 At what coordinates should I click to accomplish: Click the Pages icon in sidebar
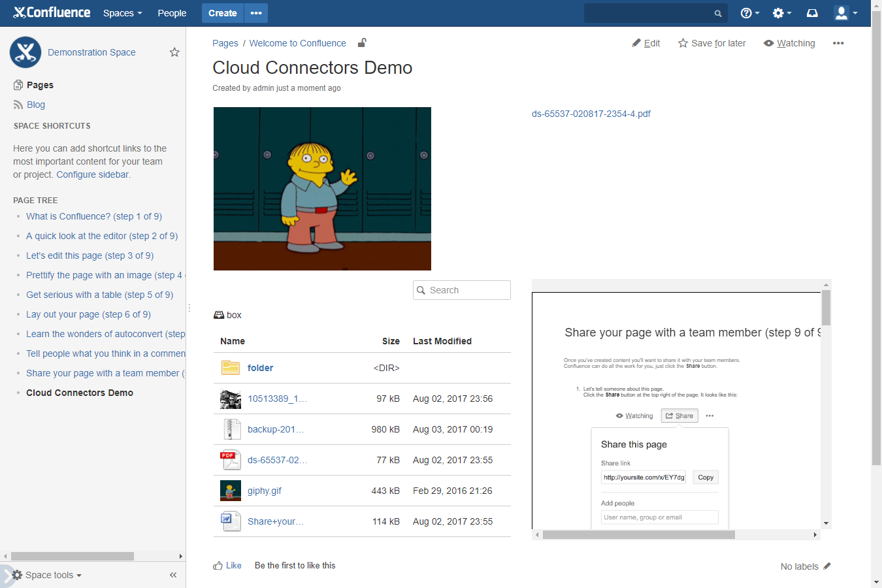pyautogui.click(x=18, y=85)
